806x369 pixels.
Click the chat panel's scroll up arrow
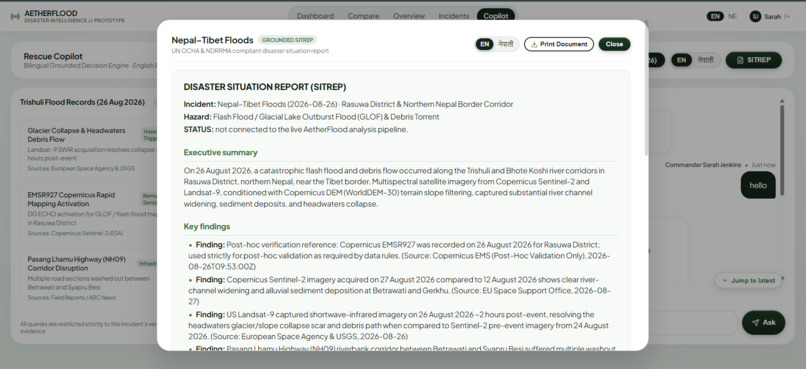782,102
